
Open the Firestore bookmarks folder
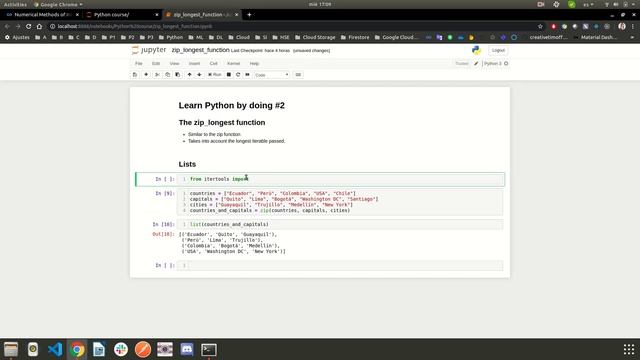[355, 37]
